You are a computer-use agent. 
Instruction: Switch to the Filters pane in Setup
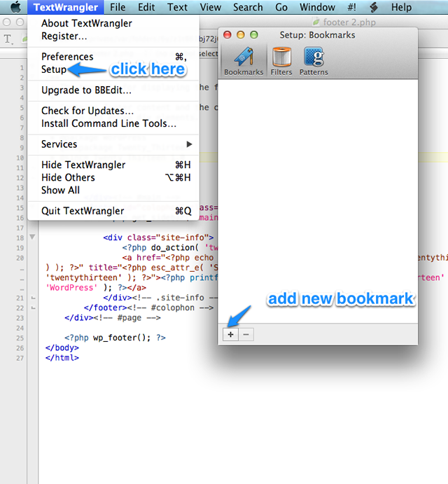coord(281,61)
